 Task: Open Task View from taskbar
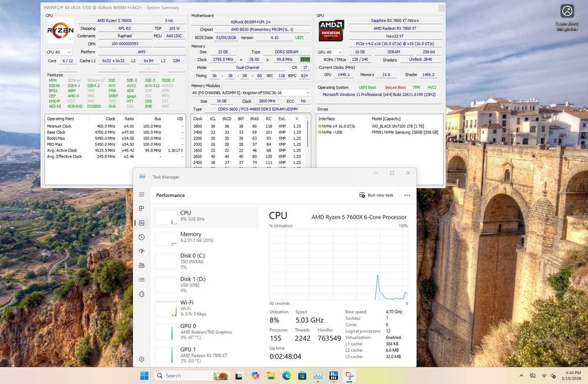coord(239,376)
